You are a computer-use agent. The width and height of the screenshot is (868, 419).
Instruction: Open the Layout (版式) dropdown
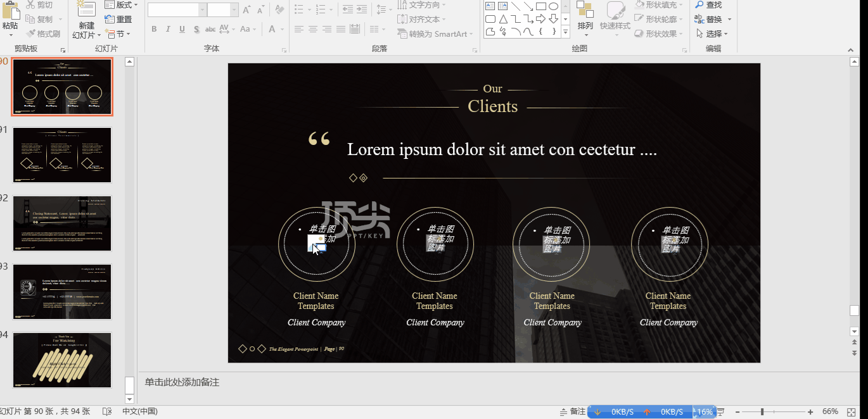(124, 5)
